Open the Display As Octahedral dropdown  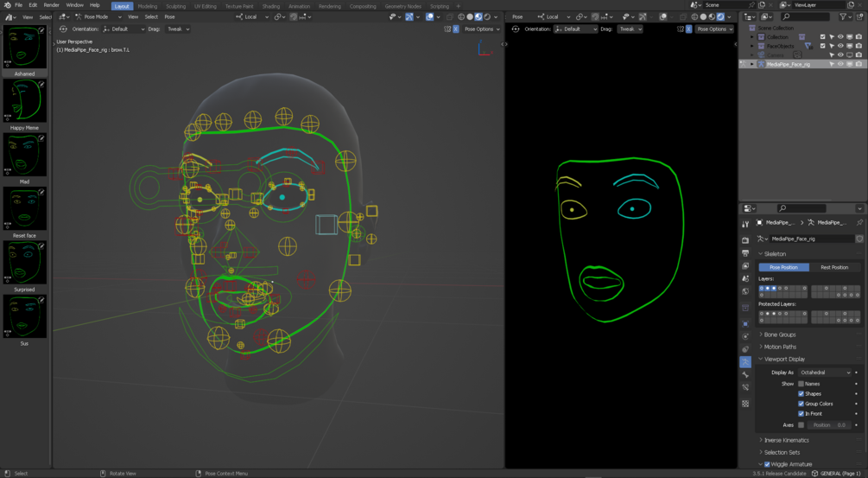click(x=824, y=373)
